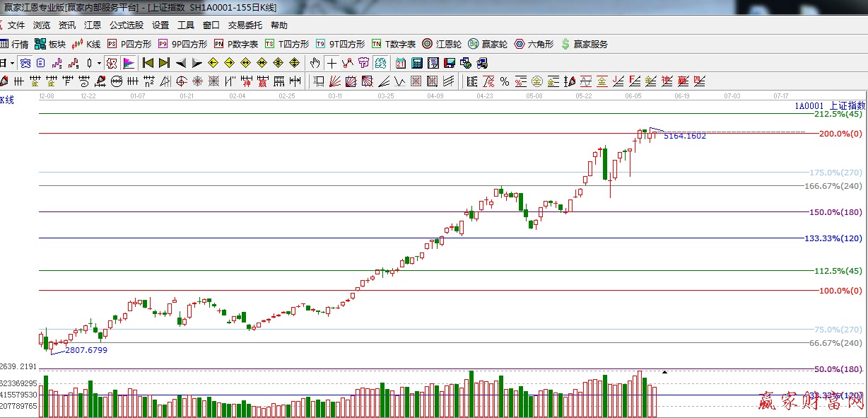The width and height of the screenshot is (868, 418).
Task: Expand the candlestick chart type dropdown arrow
Action: [x=98, y=63]
